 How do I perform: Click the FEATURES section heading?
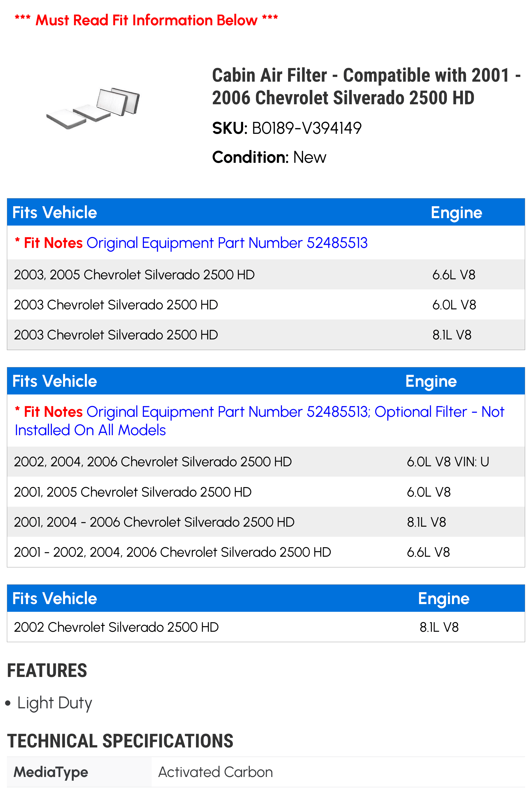point(47,671)
